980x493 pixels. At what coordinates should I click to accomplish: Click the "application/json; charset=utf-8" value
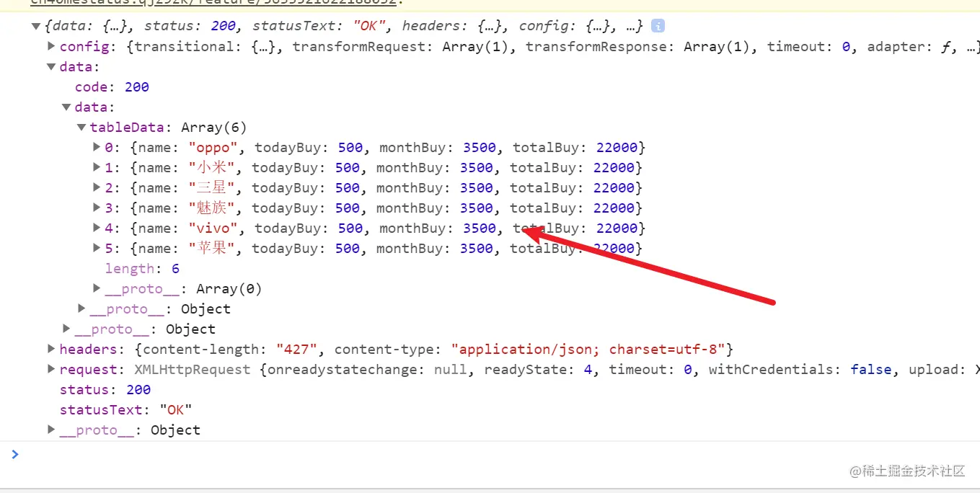coord(588,350)
